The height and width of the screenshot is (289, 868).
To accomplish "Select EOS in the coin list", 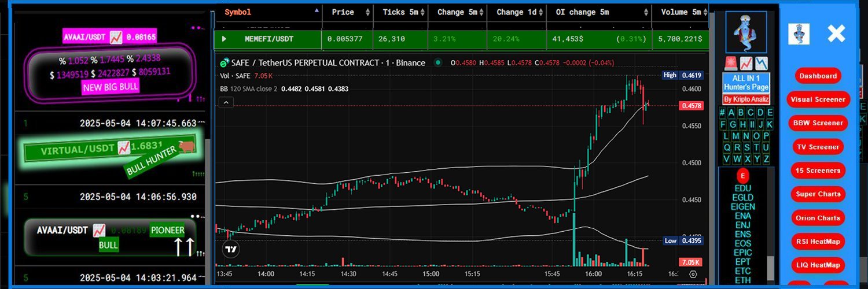I will point(742,244).
